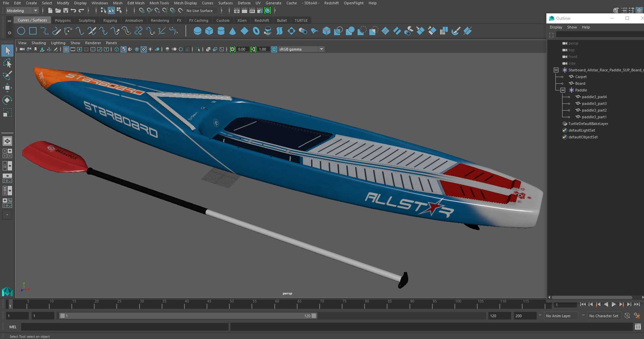
Task: Open the Redshift menu in the menu bar
Action: point(331,3)
